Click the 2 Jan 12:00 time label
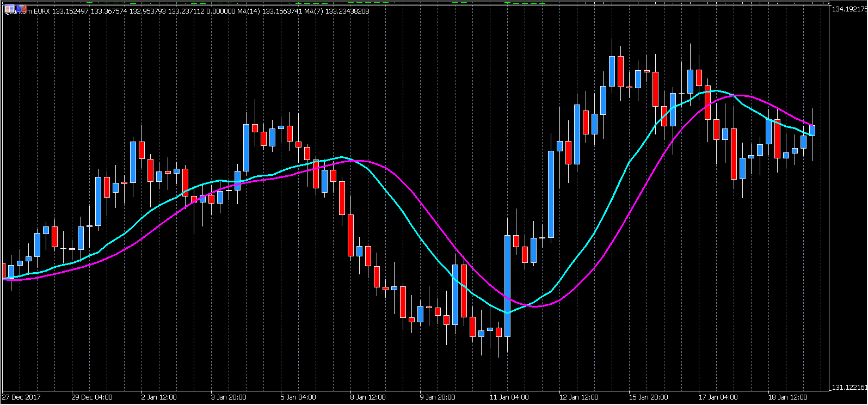 (x=159, y=397)
